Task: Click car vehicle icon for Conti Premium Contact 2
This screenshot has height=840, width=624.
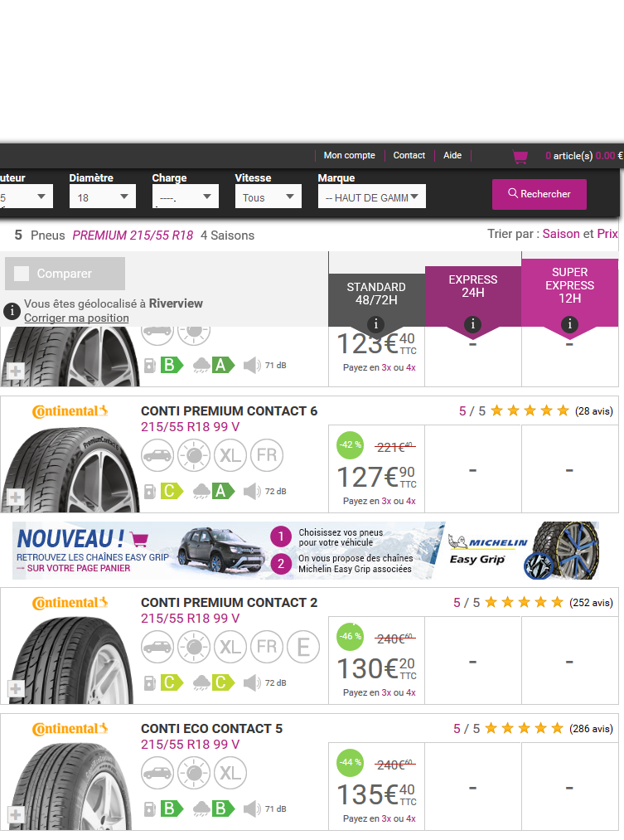Action: click(157, 647)
